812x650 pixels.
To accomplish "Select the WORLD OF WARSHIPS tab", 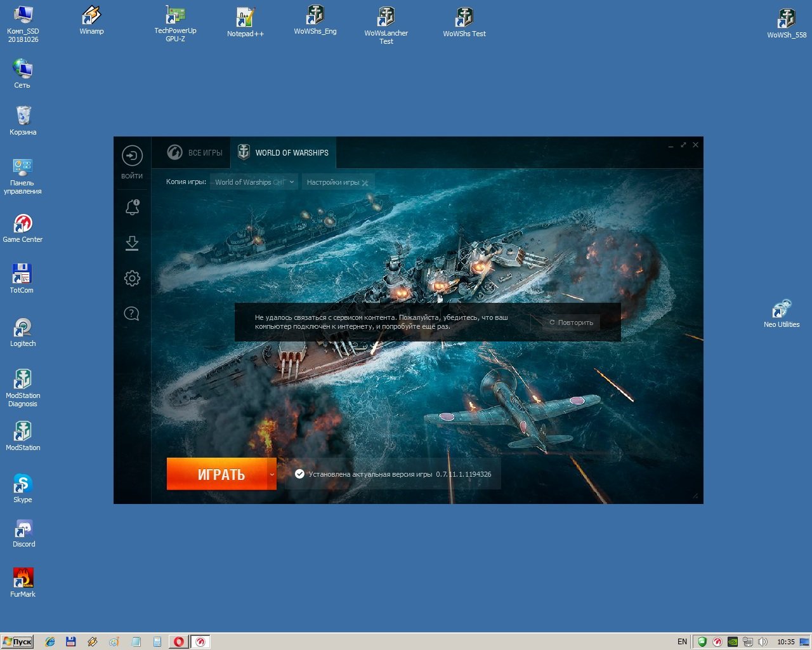I will (283, 152).
